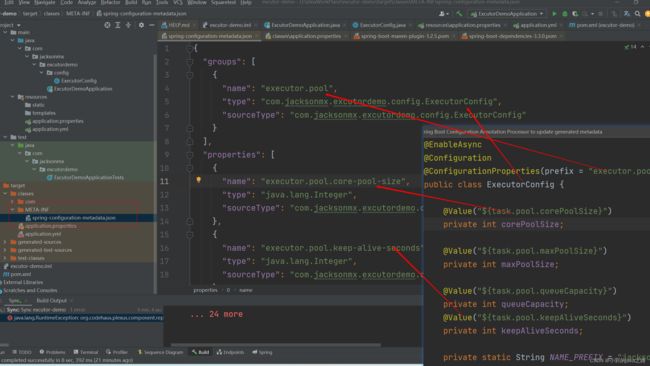Switch to the pom.xml (excutor-demo) tab

coord(603,25)
